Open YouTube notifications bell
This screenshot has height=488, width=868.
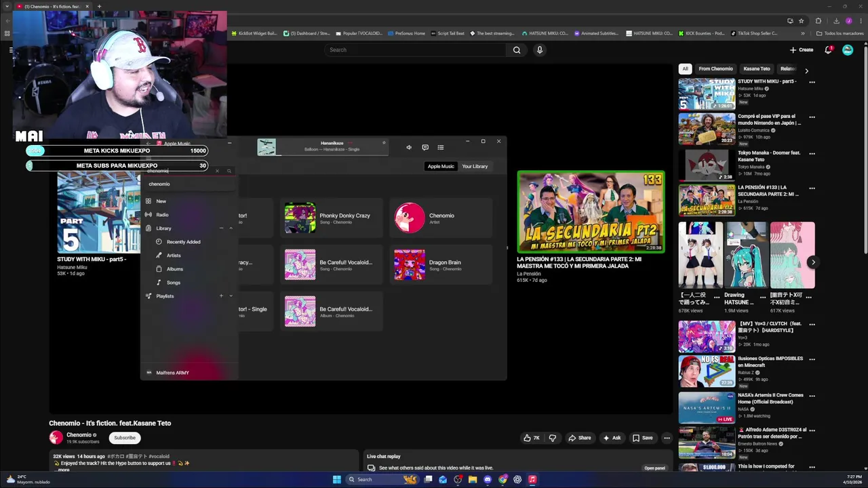point(828,49)
